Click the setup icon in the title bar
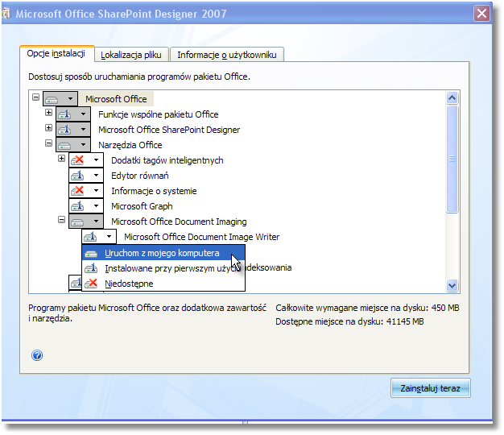 (6, 14)
